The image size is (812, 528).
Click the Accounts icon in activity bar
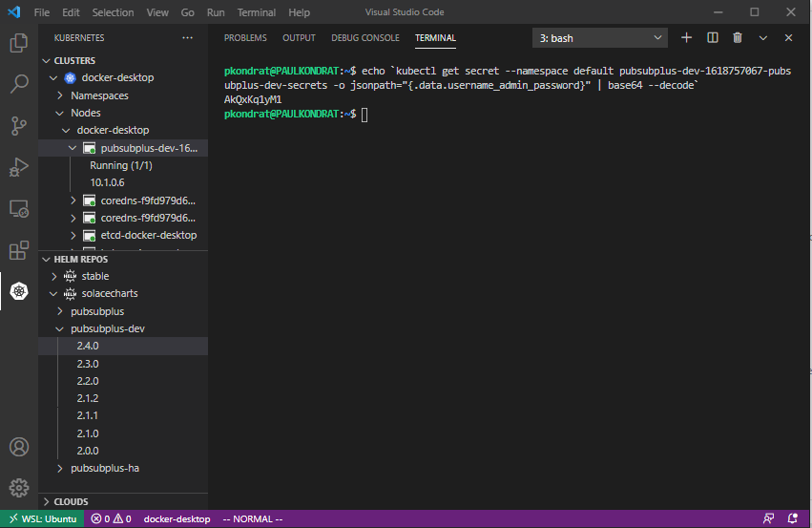[x=18, y=447]
